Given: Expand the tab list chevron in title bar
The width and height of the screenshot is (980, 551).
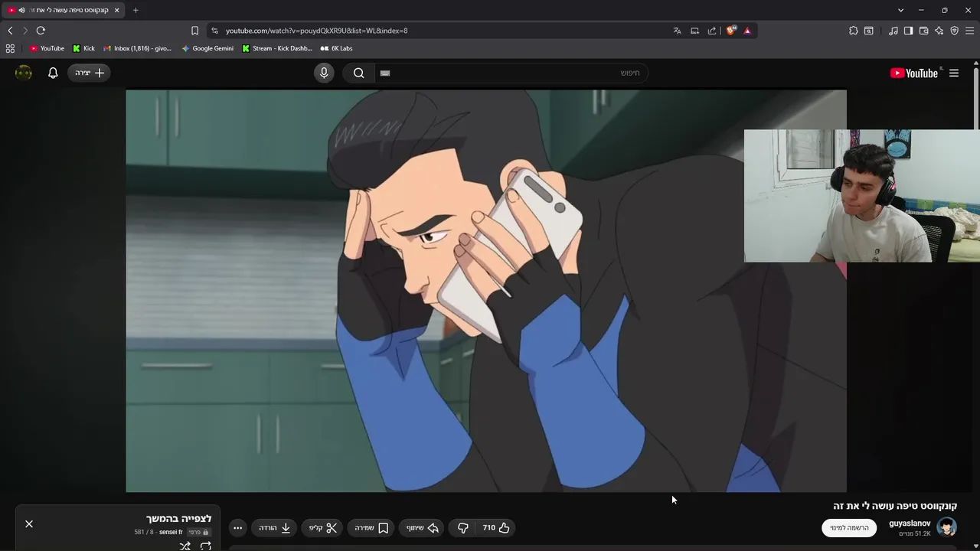Looking at the screenshot, I should point(900,10).
